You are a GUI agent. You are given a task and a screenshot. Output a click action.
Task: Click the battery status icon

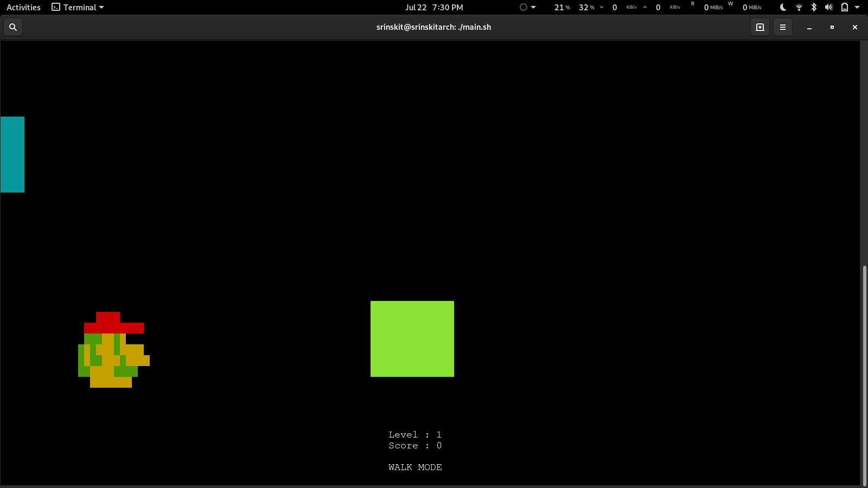pyautogui.click(x=845, y=7)
